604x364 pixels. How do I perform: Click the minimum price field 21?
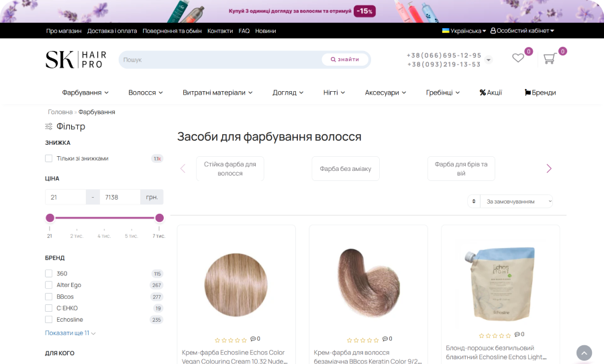click(x=66, y=197)
